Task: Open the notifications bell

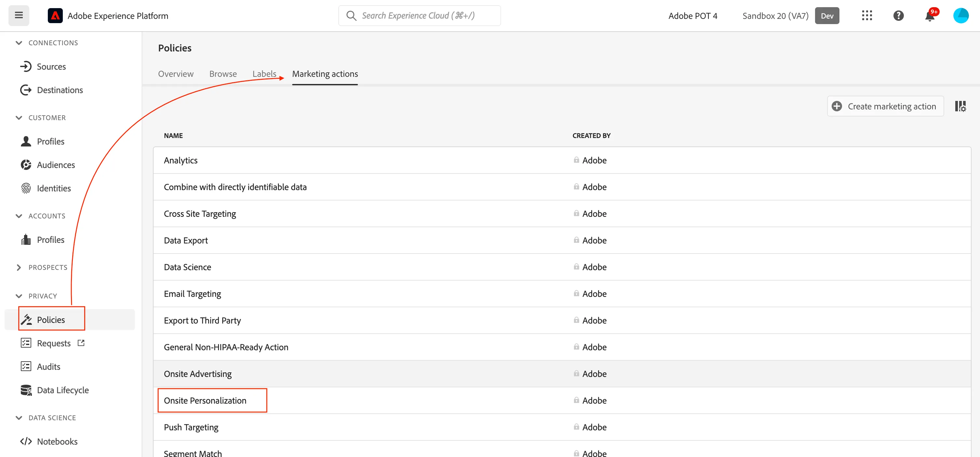Action: point(930,16)
